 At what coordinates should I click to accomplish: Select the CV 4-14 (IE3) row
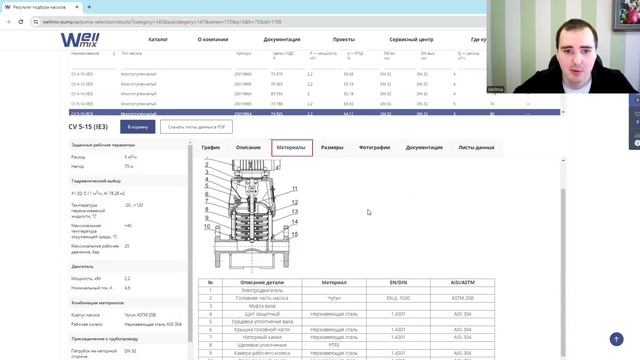pos(314,94)
